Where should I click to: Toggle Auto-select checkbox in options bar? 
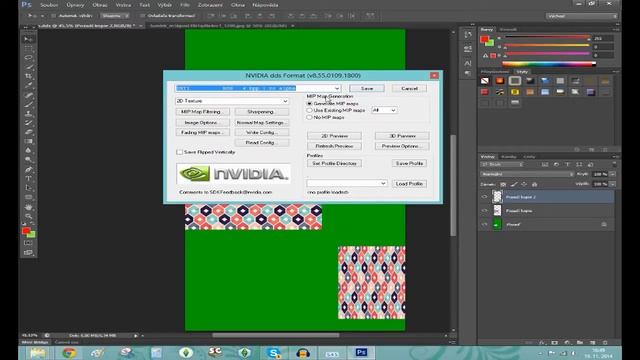tap(53, 16)
